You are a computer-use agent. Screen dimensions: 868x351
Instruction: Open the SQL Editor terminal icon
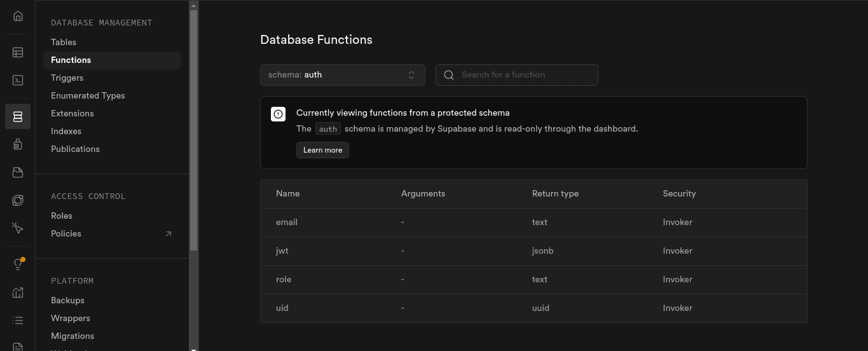[18, 81]
